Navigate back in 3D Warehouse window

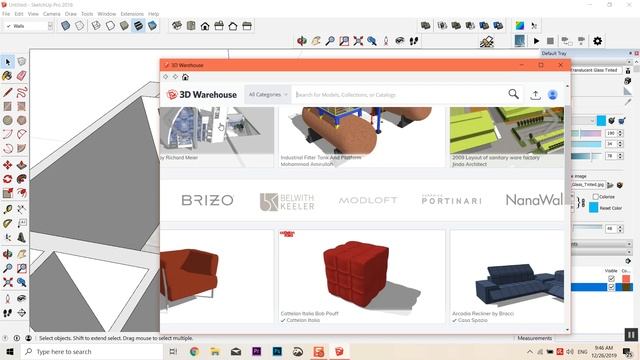166,77
